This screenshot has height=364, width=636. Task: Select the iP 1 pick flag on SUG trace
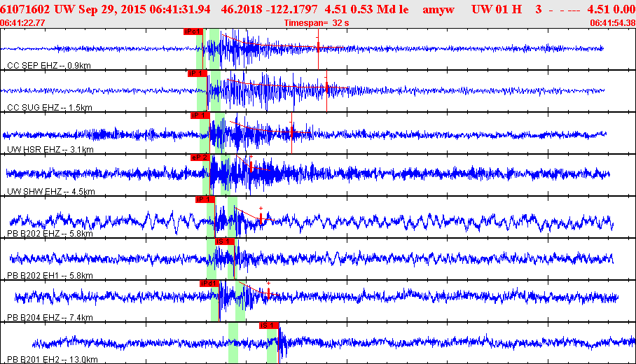pos(198,73)
